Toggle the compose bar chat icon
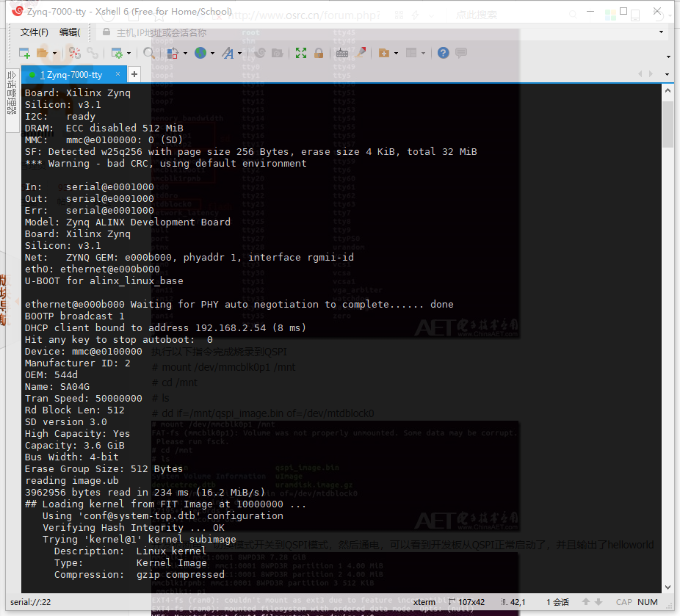This screenshot has height=616, width=680. [x=461, y=54]
